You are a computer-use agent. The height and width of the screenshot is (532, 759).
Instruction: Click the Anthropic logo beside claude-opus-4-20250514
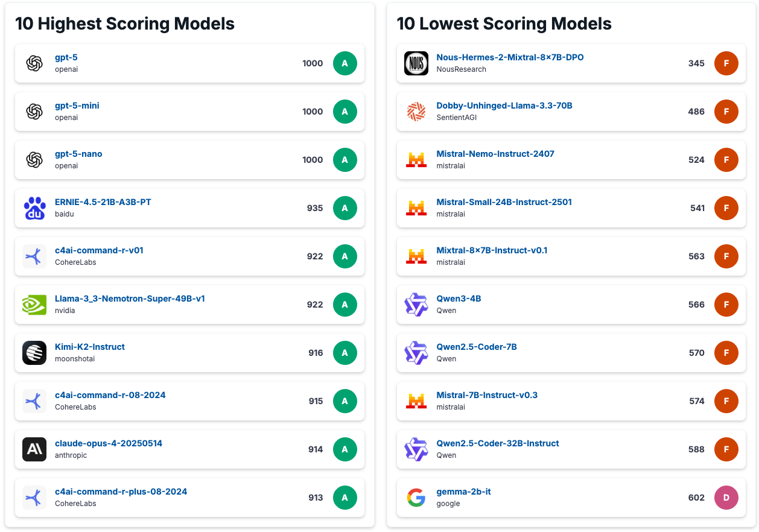pyautogui.click(x=34, y=449)
